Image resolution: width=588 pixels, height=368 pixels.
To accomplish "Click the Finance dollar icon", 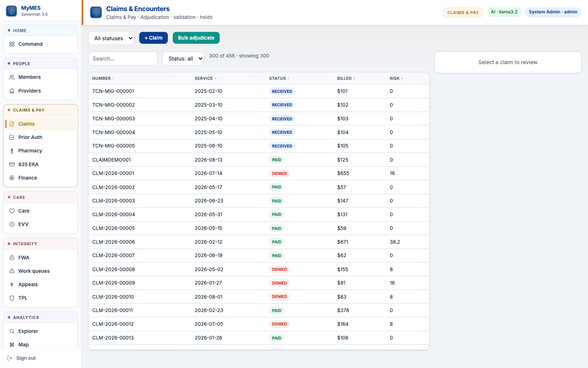I will pyautogui.click(x=12, y=178).
